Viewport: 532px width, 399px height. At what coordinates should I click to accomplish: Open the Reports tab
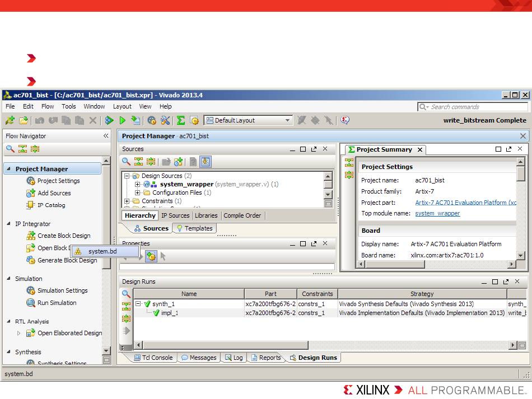click(x=266, y=358)
